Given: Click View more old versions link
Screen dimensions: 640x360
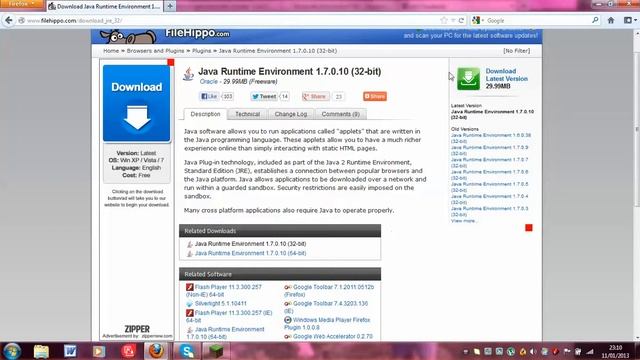Looking at the screenshot, I should (463, 221).
